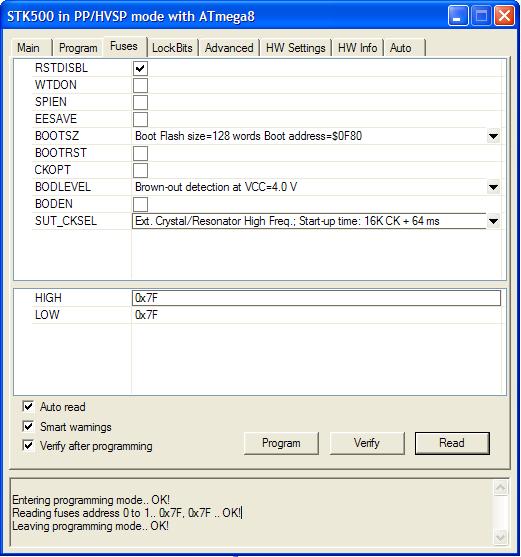Click the 'Entering programming mode.. OK!' log line
The width and height of the screenshot is (521, 557).
coord(91,500)
